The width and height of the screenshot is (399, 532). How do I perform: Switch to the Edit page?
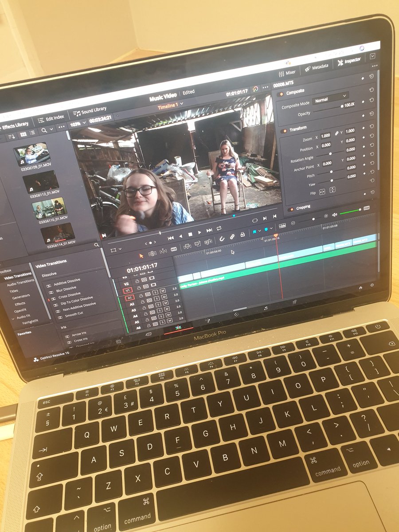(178, 327)
